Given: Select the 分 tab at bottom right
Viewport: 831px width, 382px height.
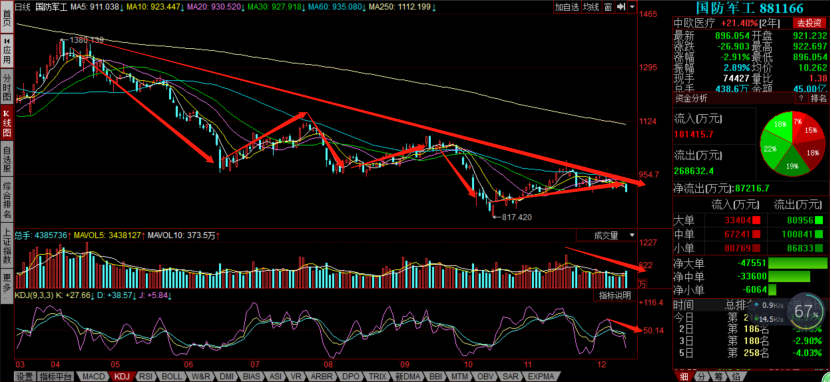Looking at the screenshot, I should pos(703,377).
